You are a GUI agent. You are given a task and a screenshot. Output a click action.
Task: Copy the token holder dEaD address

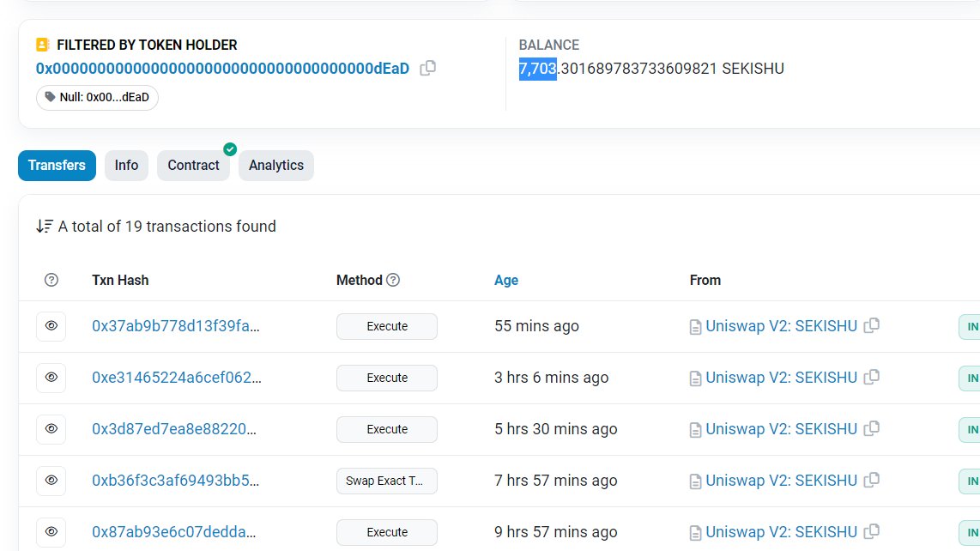tap(427, 68)
